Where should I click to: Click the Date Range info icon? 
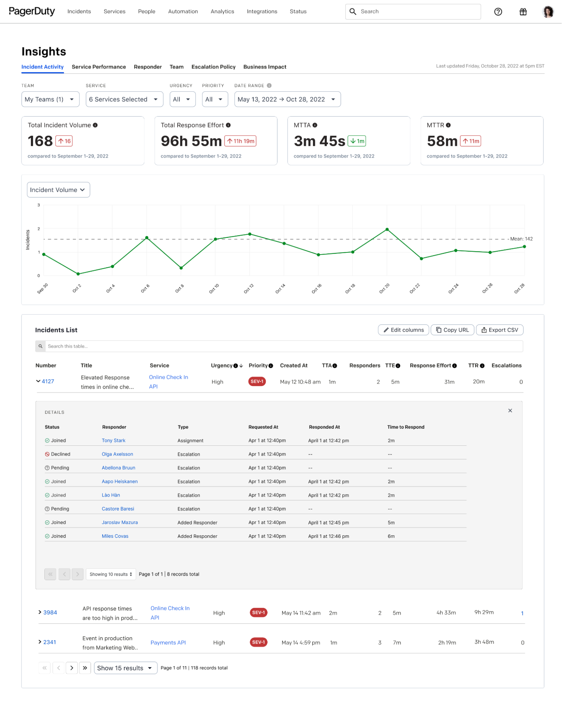tap(269, 86)
